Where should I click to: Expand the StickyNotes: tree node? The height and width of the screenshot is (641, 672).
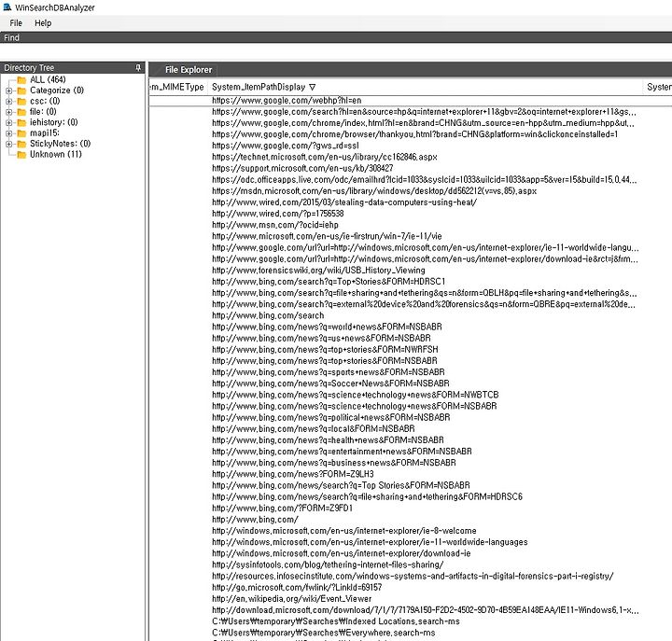pos(8,145)
